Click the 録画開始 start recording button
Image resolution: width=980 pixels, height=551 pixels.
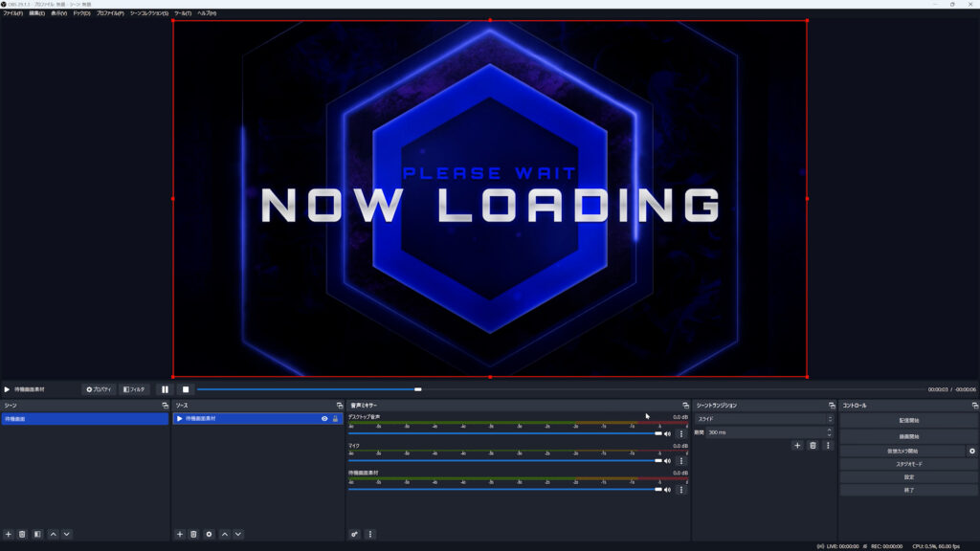pos(908,436)
